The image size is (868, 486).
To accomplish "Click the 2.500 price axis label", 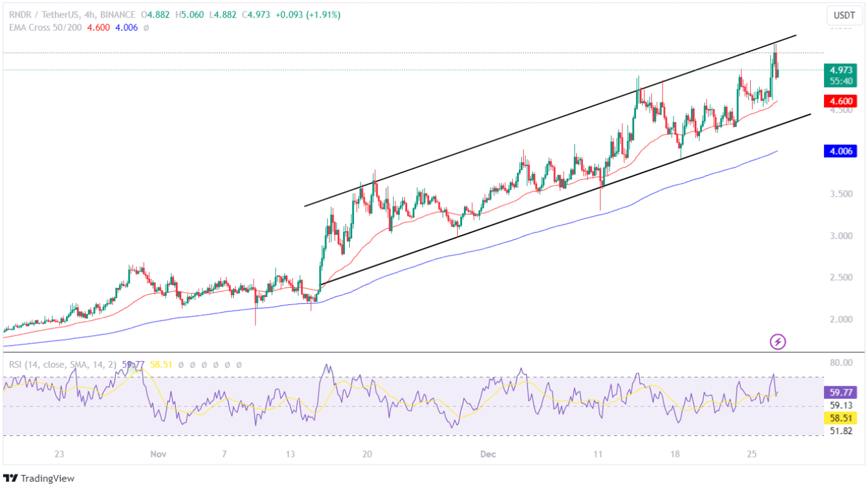I will 841,277.
